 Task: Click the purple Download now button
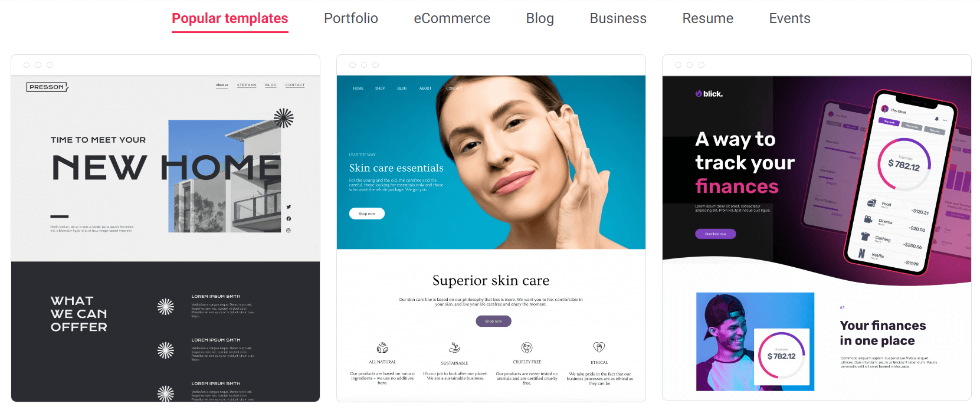[716, 234]
